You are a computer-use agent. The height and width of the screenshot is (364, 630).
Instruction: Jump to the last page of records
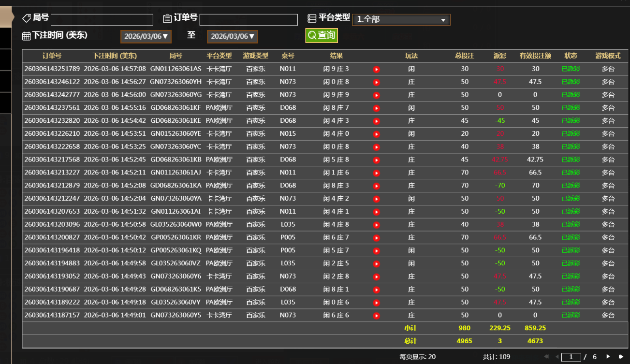(x=621, y=357)
